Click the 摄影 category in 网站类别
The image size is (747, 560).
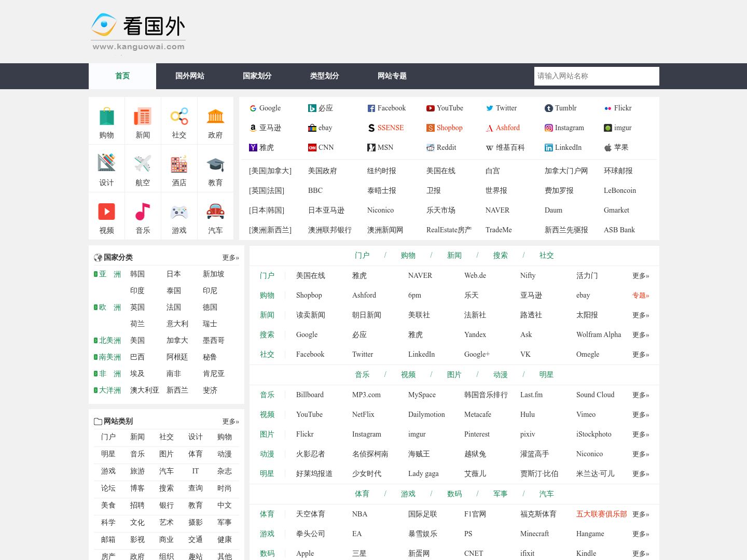pos(196,523)
